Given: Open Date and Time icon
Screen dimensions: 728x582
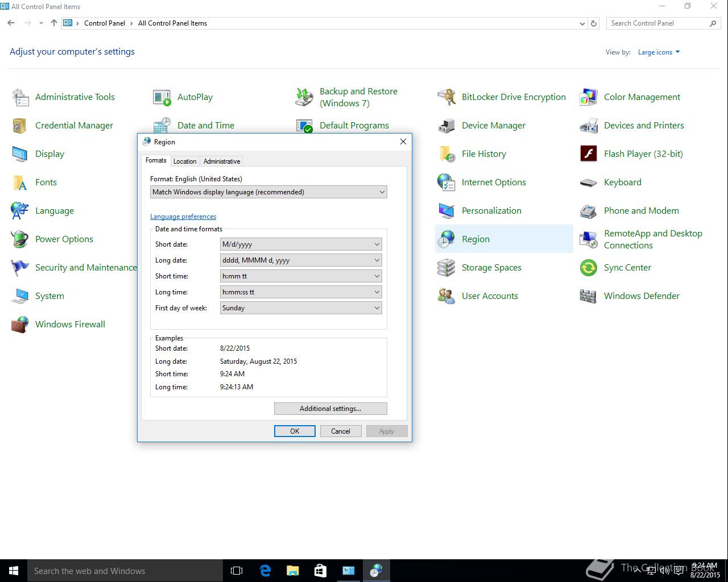Looking at the screenshot, I should (162, 126).
